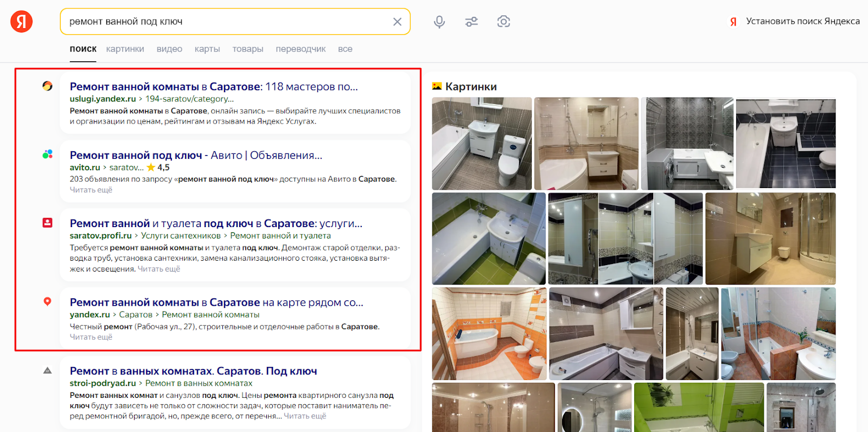The height and width of the screenshot is (432, 868).
Task: Open narrow brown bathroom thumbnail
Action: pos(692,334)
